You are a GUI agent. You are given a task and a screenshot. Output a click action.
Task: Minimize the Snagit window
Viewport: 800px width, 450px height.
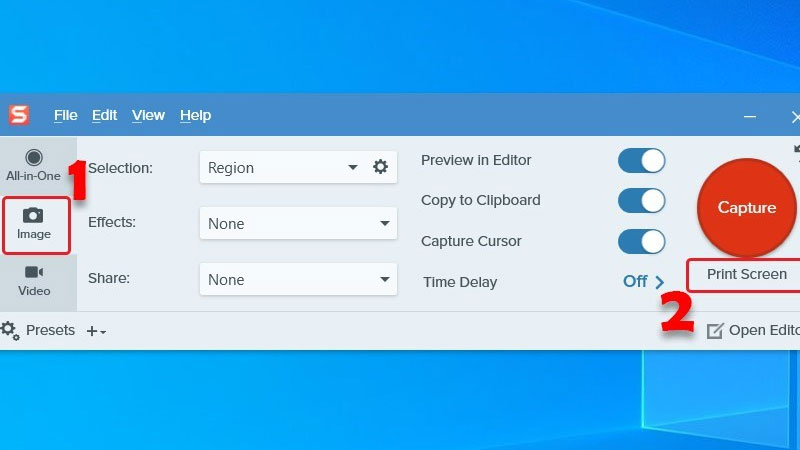[749, 116]
